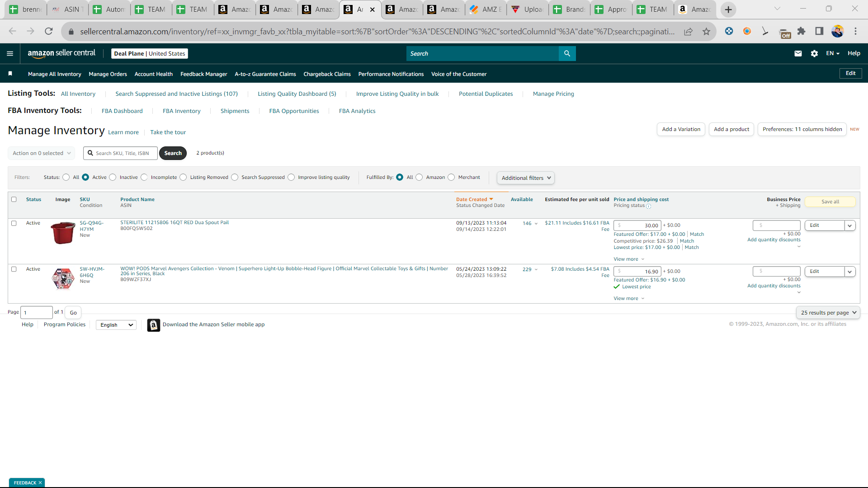
Task: Click the pricing status info icon
Action: click(x=649, y=206)
